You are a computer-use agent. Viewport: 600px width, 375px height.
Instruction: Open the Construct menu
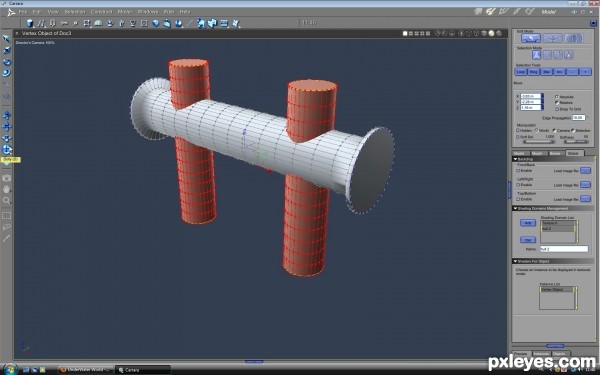tap(101, 12)
